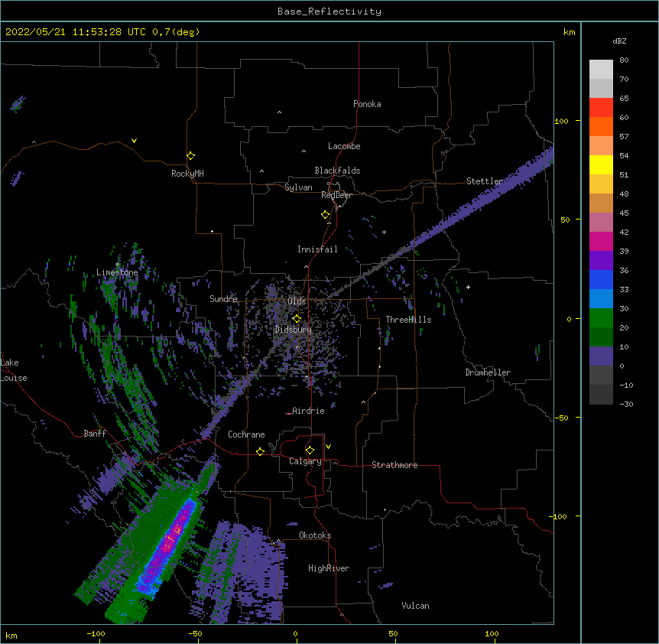Click the Olds city label
The width and height of the screenshot is (659, 644).
(297, 301)
